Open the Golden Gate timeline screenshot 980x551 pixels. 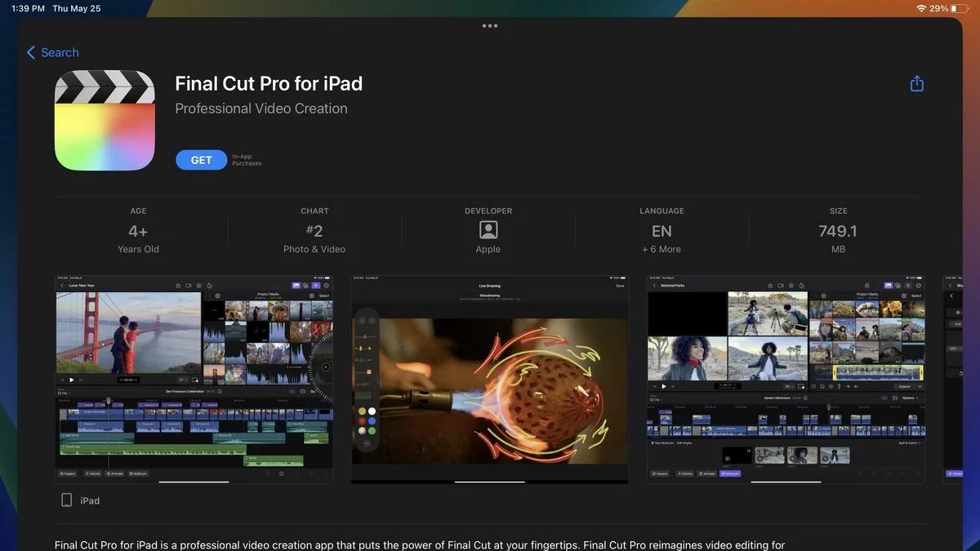pos(194,380)
